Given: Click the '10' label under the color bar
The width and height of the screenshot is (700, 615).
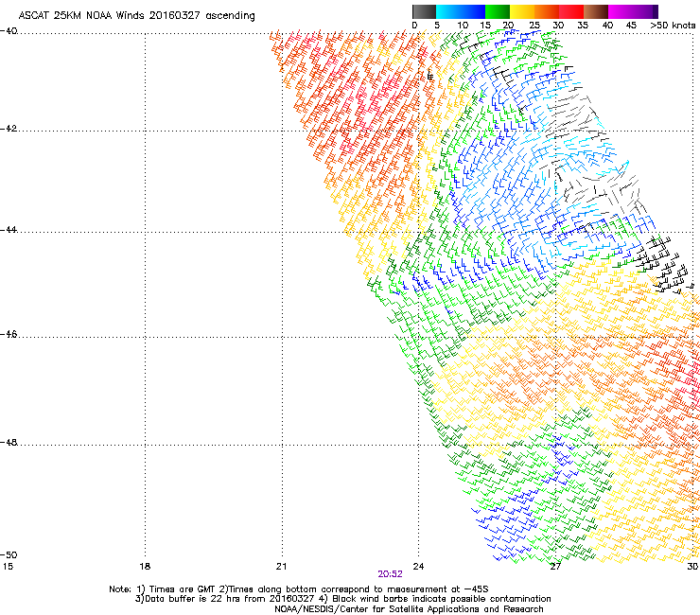Looking at the screenshot, I should coord(463,26).
